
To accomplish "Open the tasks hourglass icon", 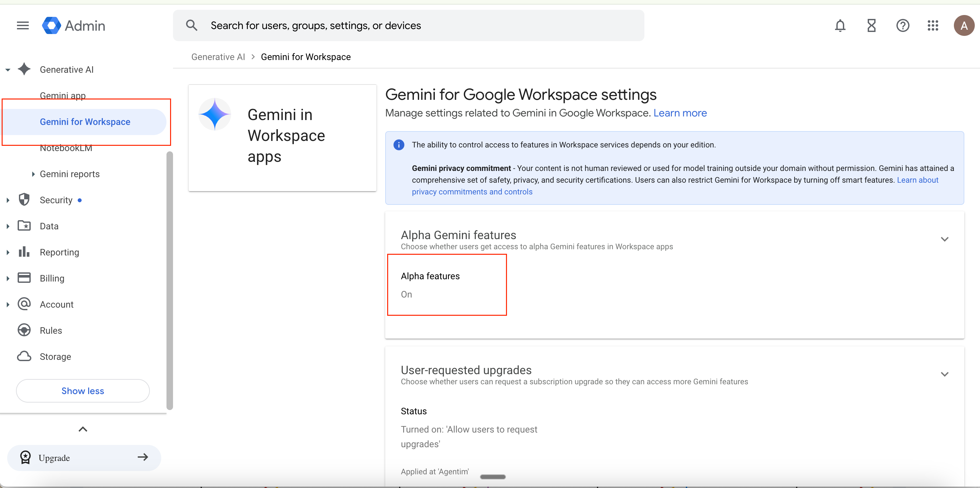I will [x=871, y=25].
